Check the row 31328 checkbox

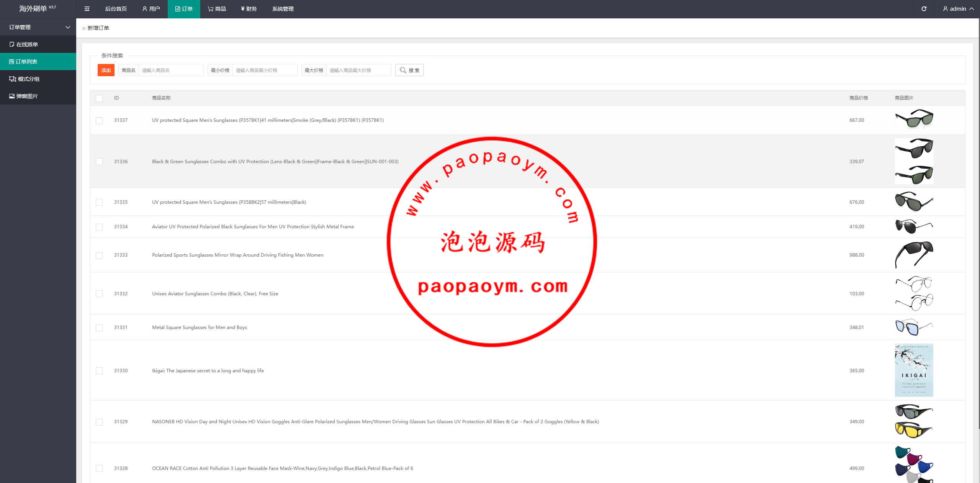(x=99, y=468)
